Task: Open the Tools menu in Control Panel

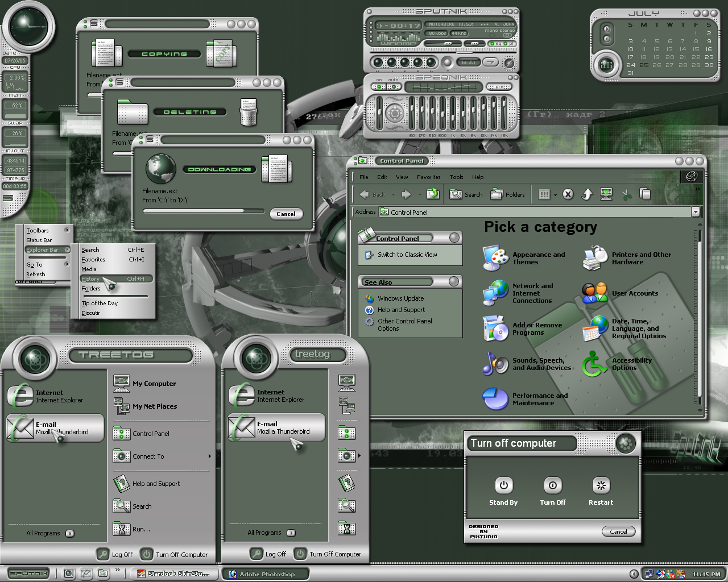Action: tap(456, 177)
